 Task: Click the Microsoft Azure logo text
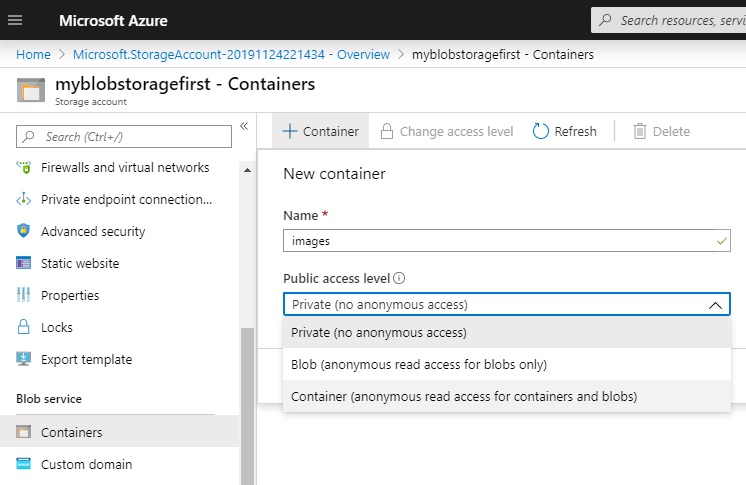(x=113, y=20)
